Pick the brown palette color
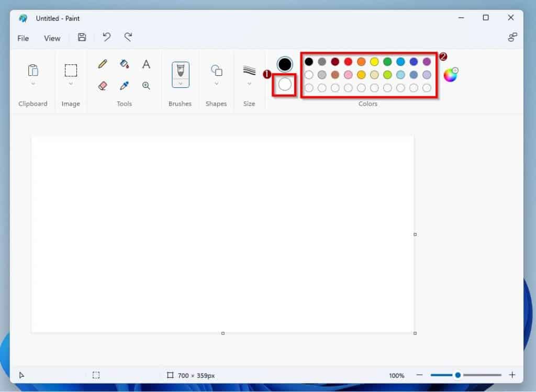This screenshot has width=536, height=392. 335,74
